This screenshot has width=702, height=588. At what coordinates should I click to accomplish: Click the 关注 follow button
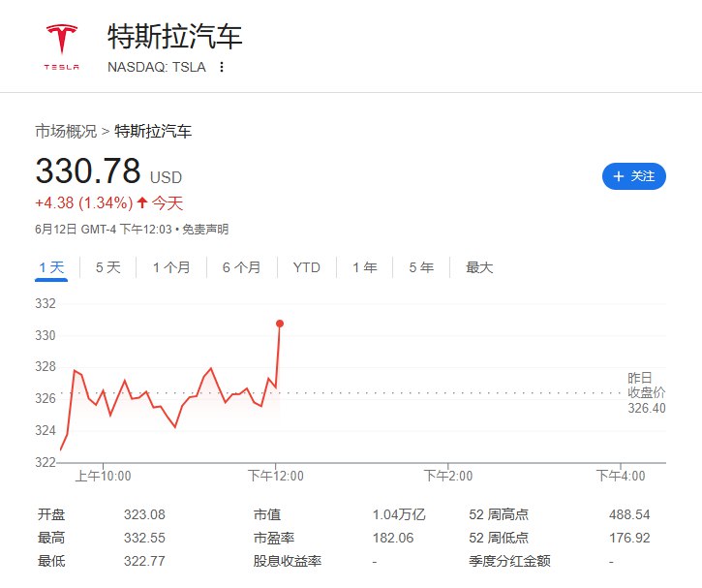point(634,176)
